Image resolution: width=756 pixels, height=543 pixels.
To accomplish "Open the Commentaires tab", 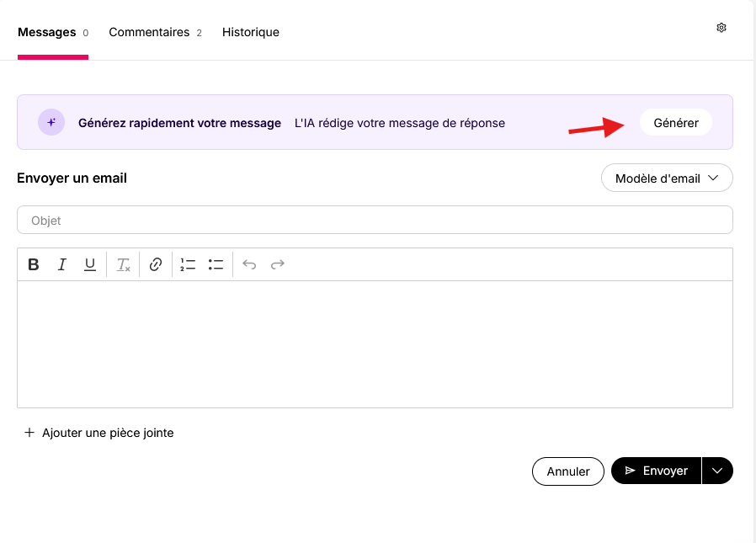I will (x=155, y=32).
